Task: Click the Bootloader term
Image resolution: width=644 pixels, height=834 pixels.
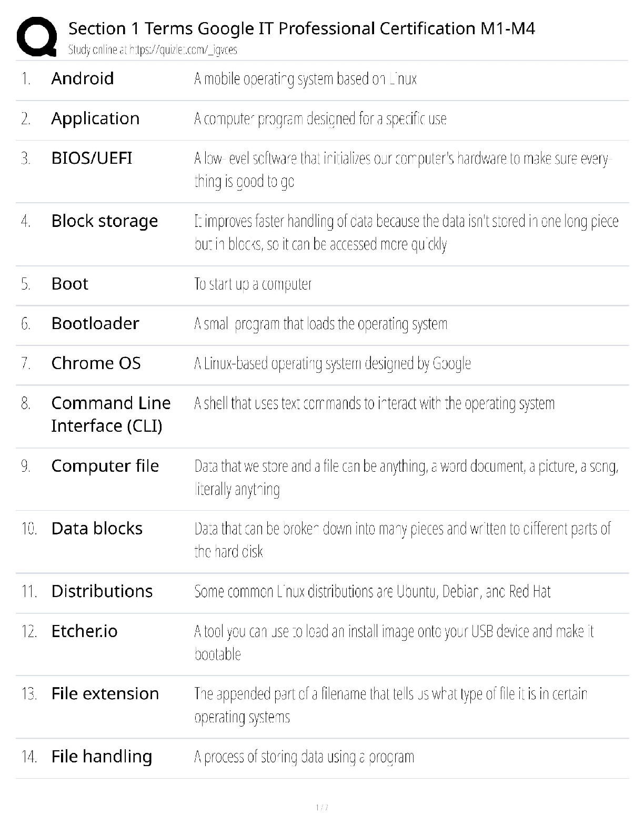Action: click(95, 323)
